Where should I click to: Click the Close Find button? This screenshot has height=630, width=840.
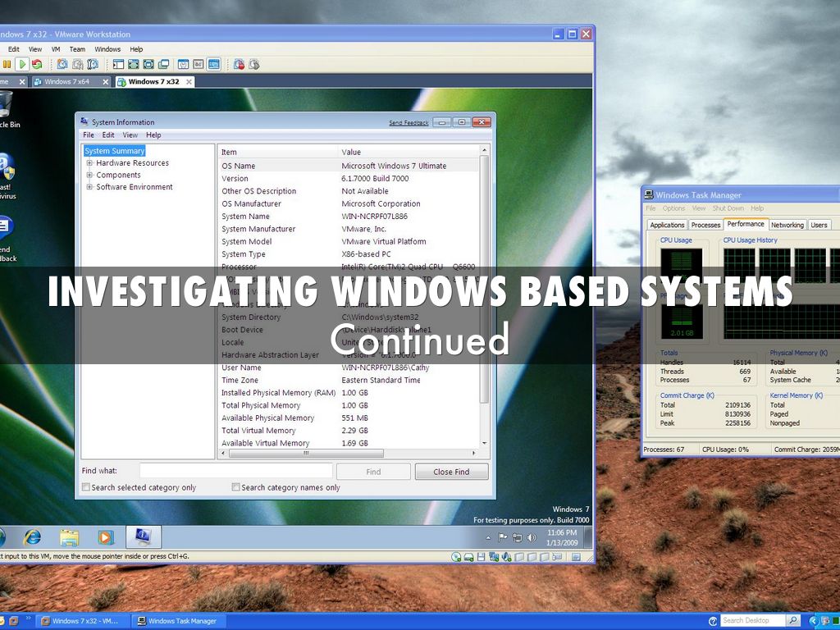(x=451, y=472)
